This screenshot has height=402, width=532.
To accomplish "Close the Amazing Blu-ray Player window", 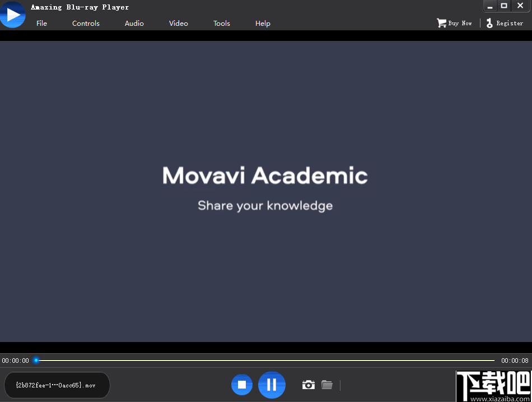I will pos(520,6).
